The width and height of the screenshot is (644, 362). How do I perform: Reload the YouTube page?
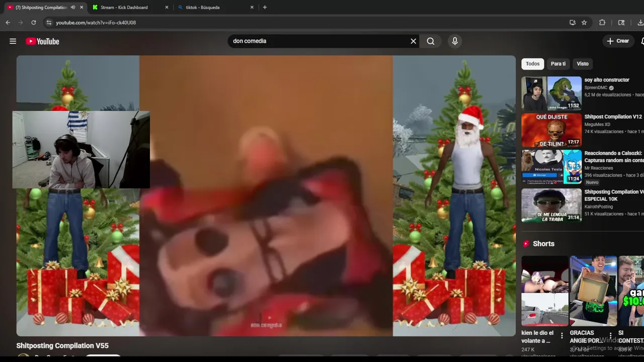(34, 23)
